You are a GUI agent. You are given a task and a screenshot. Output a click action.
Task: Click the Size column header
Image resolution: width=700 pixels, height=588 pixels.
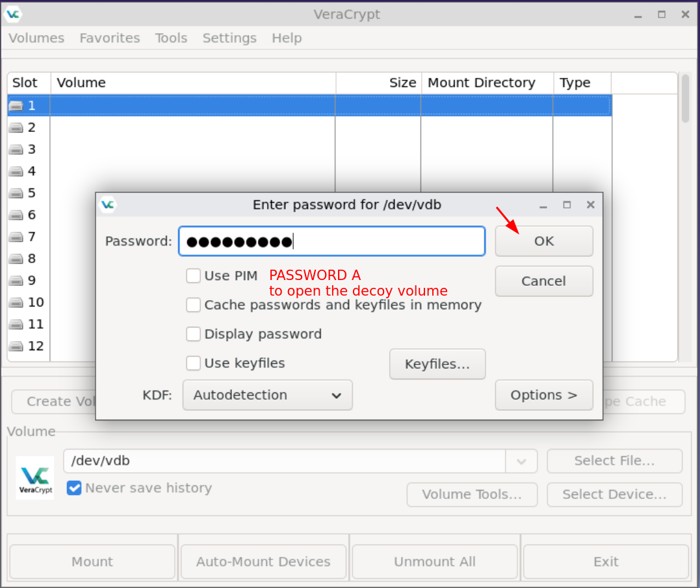coord(378,83)
